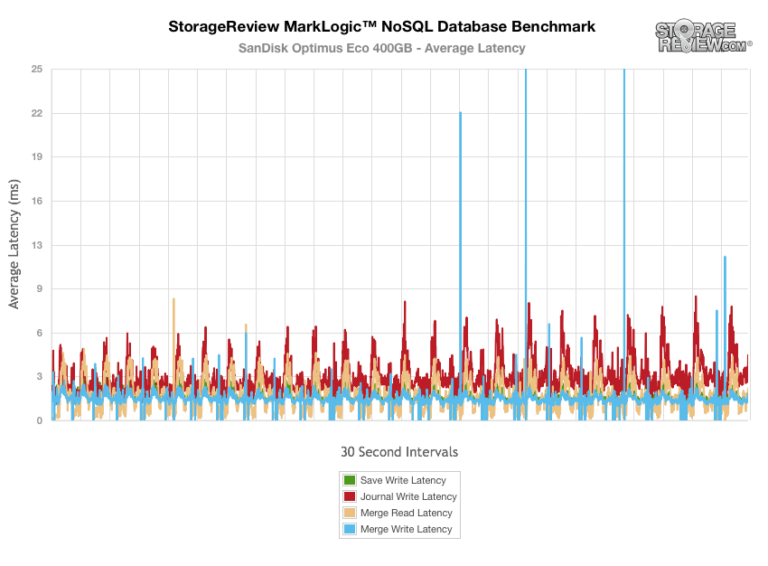
Task: Click the green Save Write Latency swatch
Action: [349, 480]
